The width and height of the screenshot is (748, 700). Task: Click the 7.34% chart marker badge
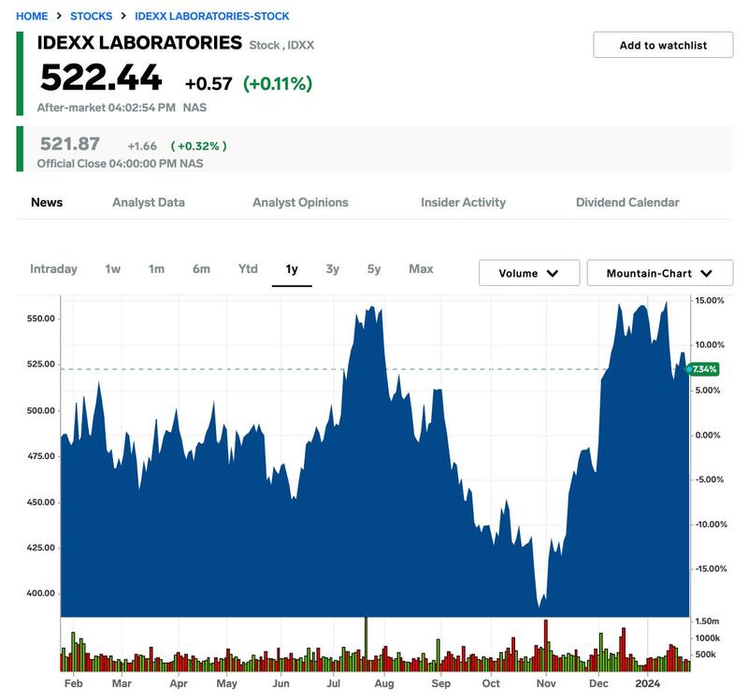click(x=703, y=369)
